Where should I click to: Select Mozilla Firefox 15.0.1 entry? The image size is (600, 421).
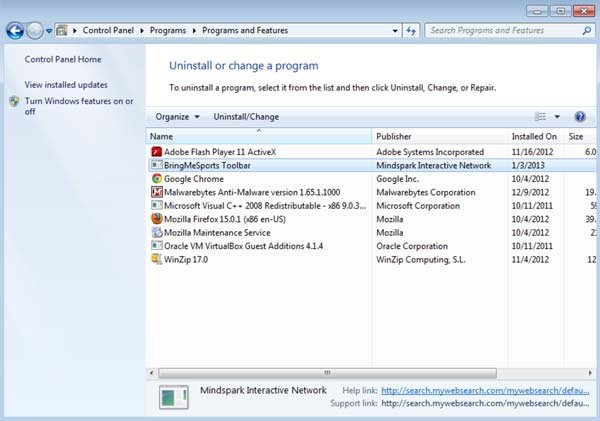click(x=225, y=219)
